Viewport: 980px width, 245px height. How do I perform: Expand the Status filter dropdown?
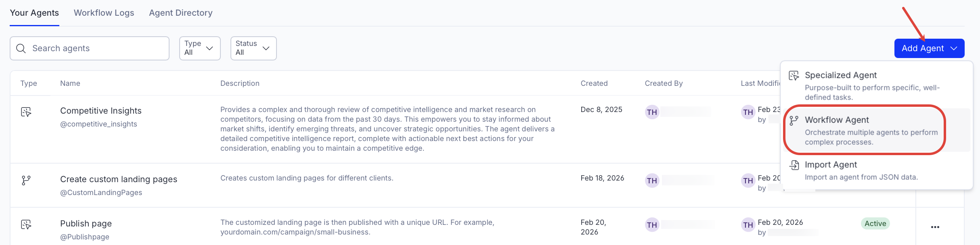(x=253, y=48)
